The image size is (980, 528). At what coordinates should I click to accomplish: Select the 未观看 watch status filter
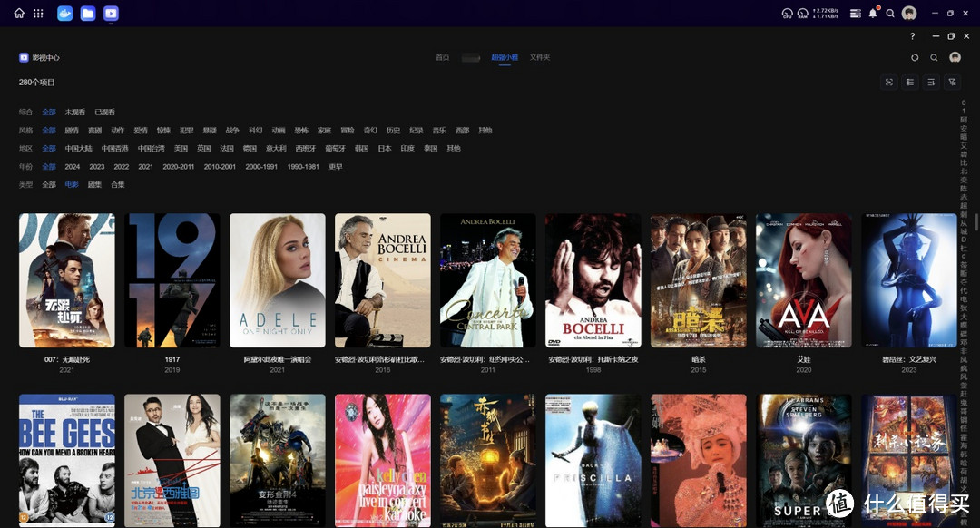coord(74,112)
